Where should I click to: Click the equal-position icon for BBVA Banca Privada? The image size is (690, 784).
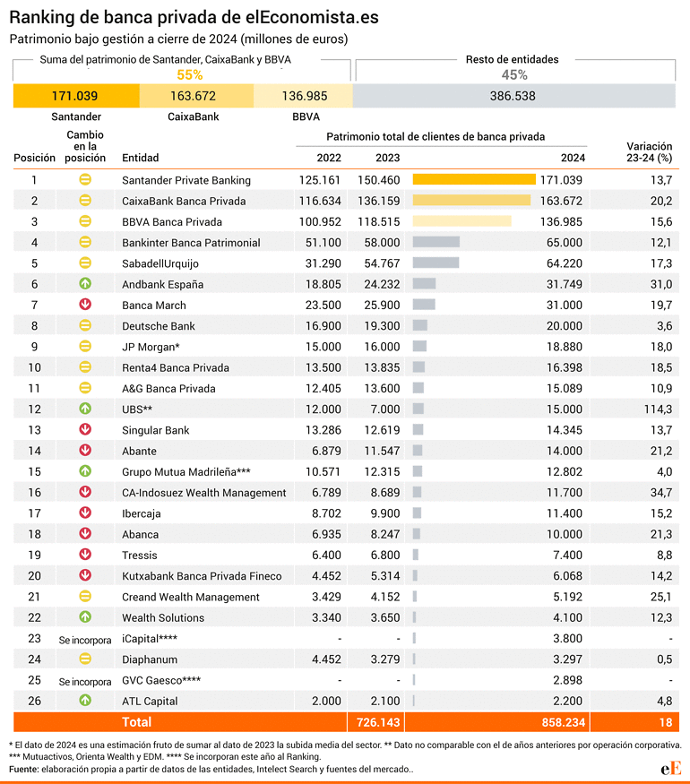click(85, 221)
